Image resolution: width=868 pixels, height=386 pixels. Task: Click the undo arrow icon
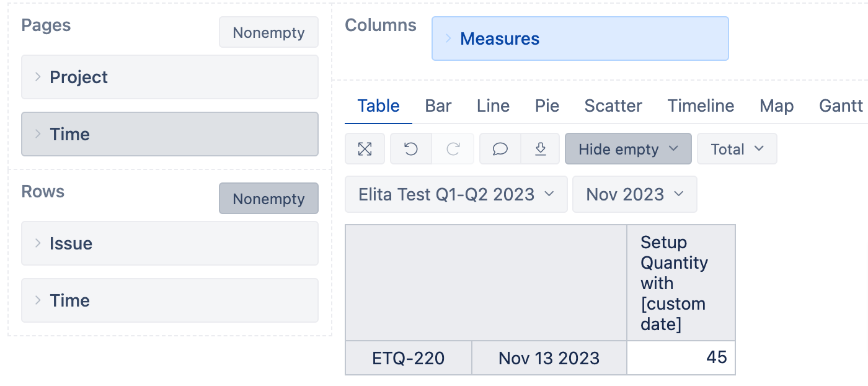[410, 149]
